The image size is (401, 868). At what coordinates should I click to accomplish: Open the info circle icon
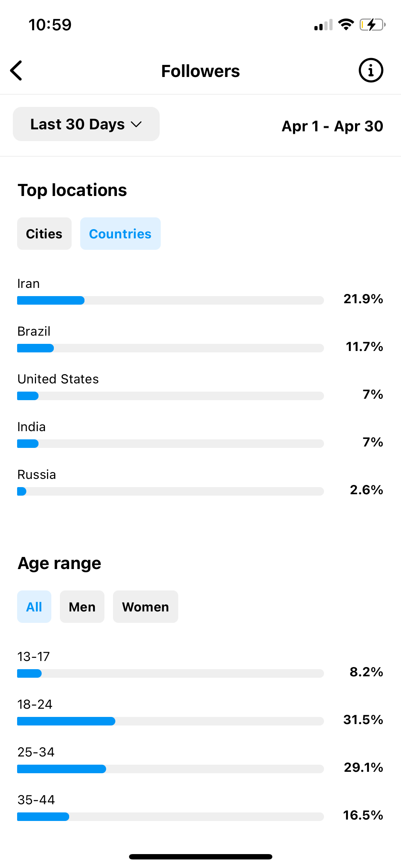(x=371, y=71)
